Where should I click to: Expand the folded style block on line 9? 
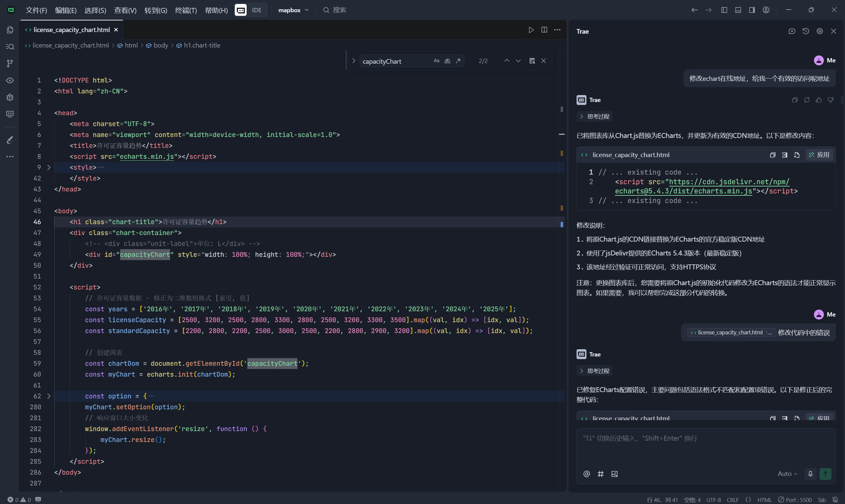tap(49, 167)
